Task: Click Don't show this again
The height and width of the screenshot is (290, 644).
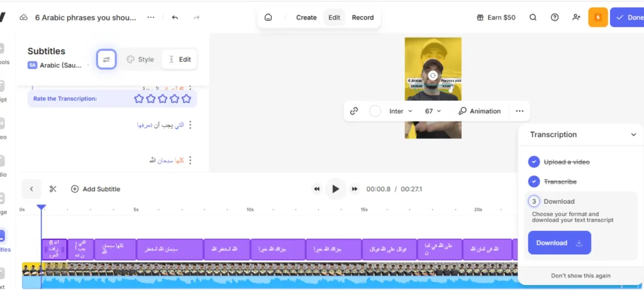Action: 580,276
